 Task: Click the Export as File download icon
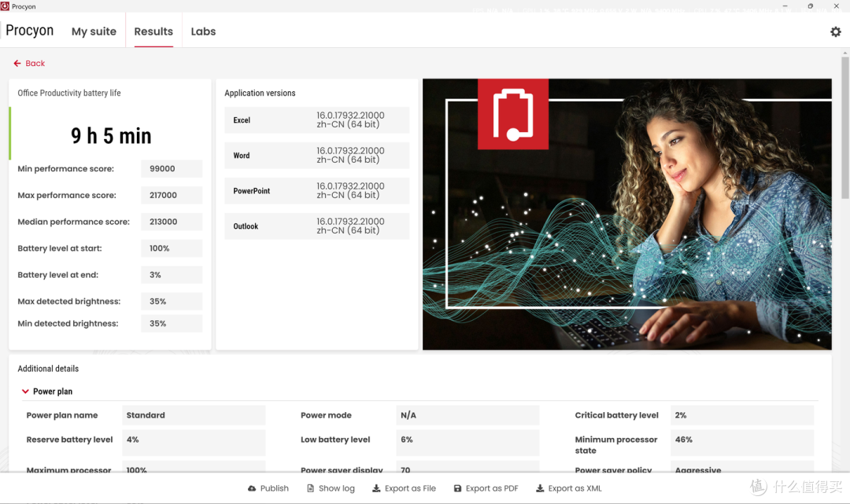point(376,488)
